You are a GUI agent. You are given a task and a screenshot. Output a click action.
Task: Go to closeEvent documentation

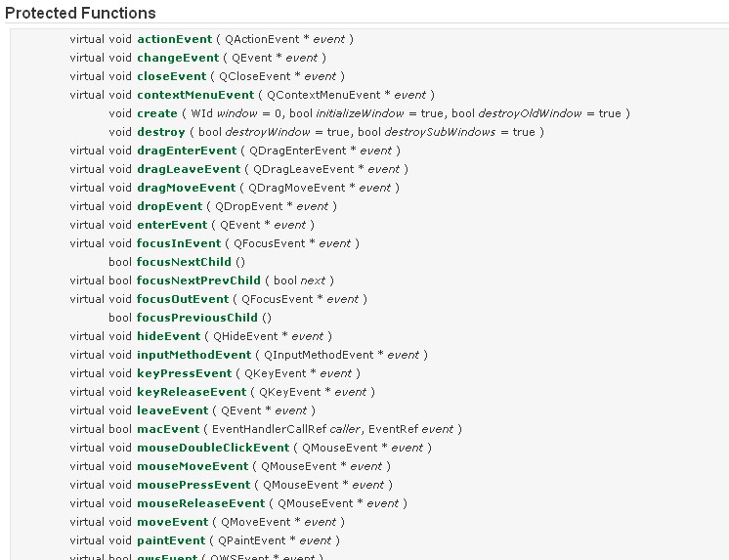click(x=172, y=76)
